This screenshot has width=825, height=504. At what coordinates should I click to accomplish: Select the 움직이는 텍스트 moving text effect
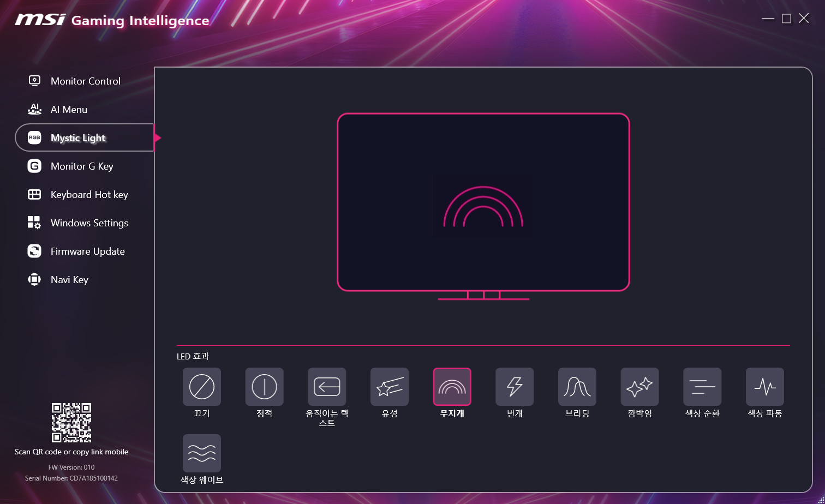(x=327, y=387)
